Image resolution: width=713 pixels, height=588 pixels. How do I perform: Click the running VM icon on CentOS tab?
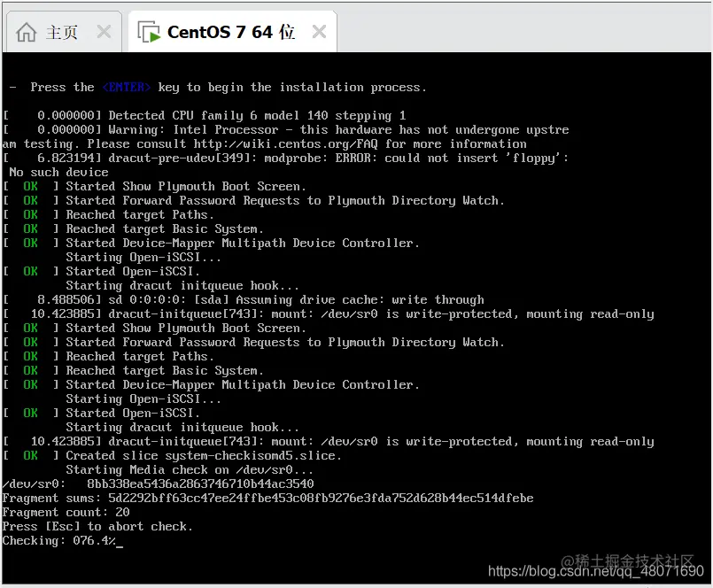click(149, 32)
